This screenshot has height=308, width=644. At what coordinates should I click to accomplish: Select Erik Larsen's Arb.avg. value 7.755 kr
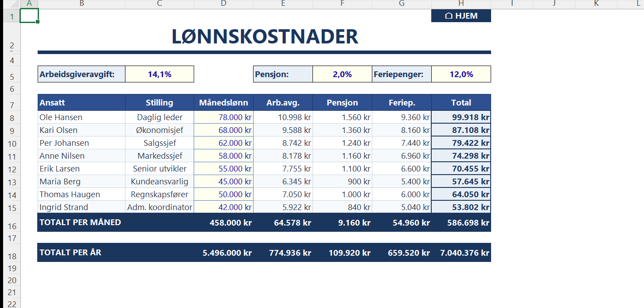[x=283, y=169]
